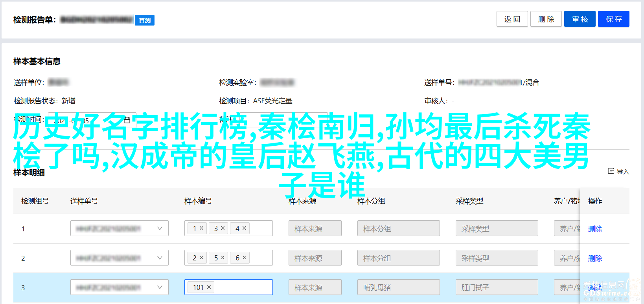The width and height of the screenshot is (644, 304).
Task: Click the 送样单号 column header
Action: 84,201
